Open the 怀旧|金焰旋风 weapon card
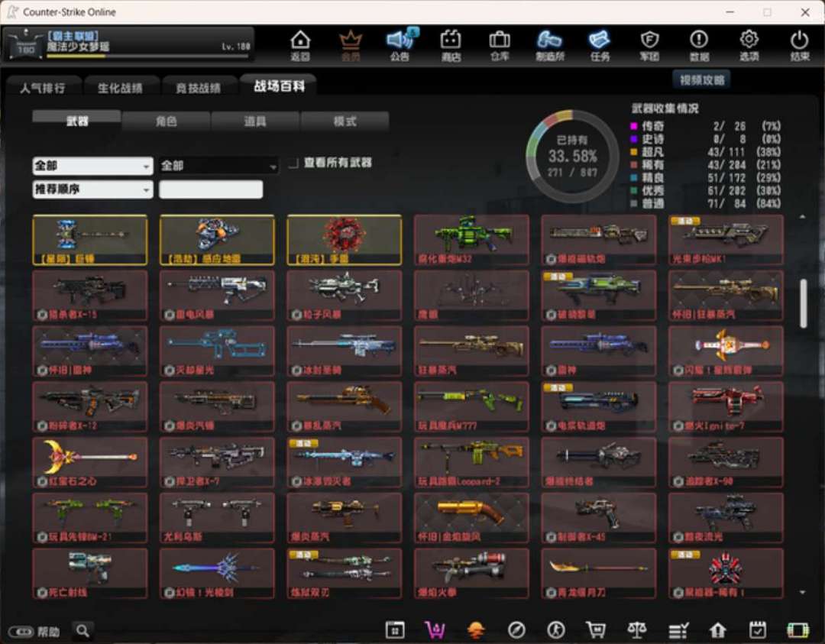 pyautogui.click(x=471, y=518)
